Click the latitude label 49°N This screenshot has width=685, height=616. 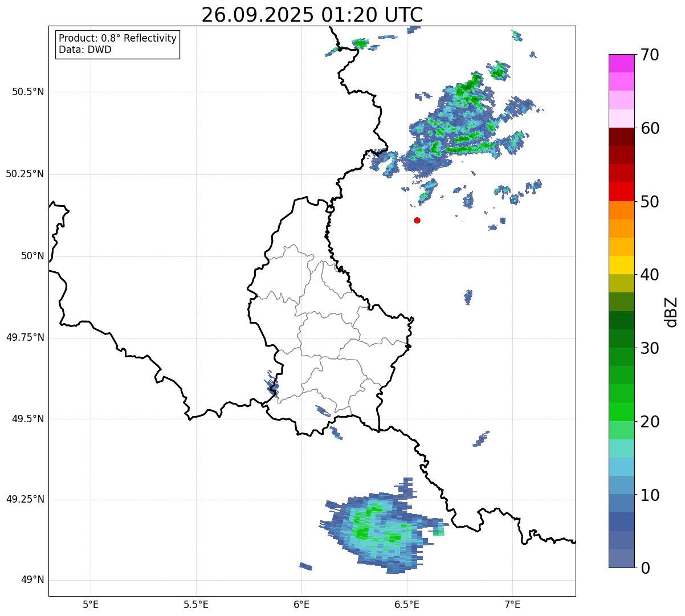coord(32,580)
